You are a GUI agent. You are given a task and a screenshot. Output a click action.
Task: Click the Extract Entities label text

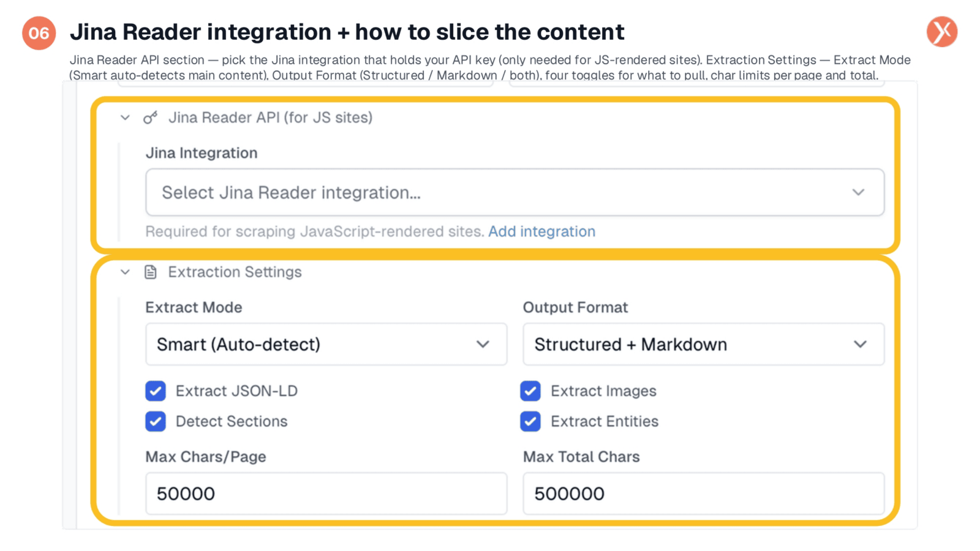(605, 421)
